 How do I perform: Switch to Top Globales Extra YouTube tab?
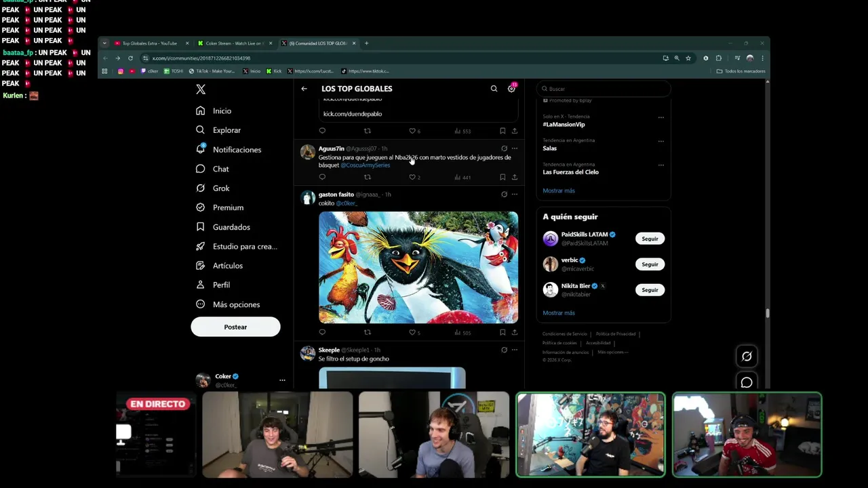[150, 43]
